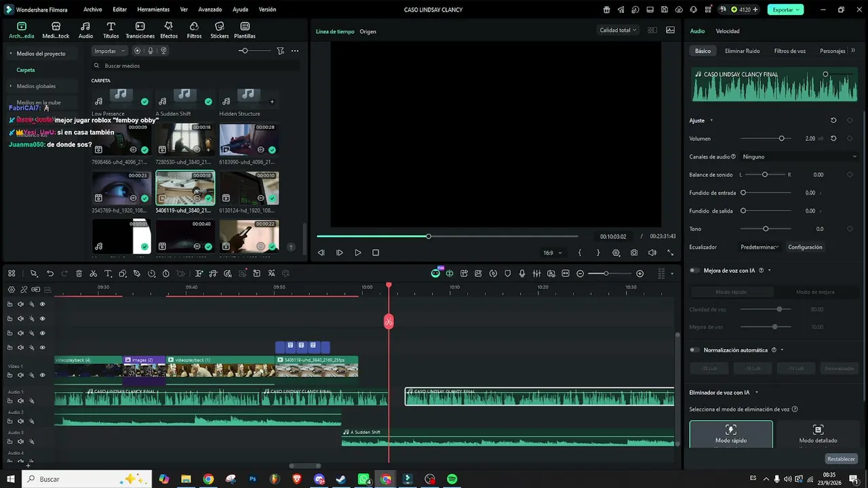The image size is (868, 488).
Task: Click the Buscar medios search field
Action: 195,66
